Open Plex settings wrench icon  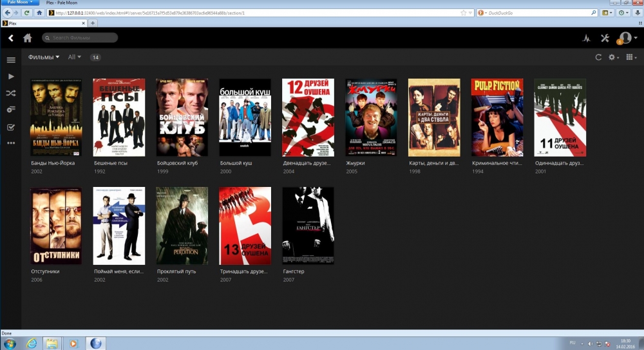(x=605, y=38)
